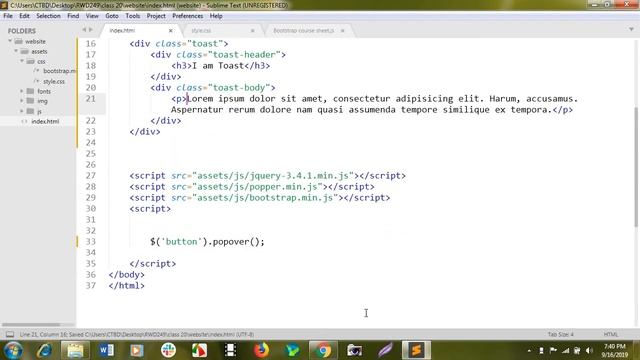Viewport: 640px width, 360px height.
Task: Open the File menu
Action: tap(8, 16)
